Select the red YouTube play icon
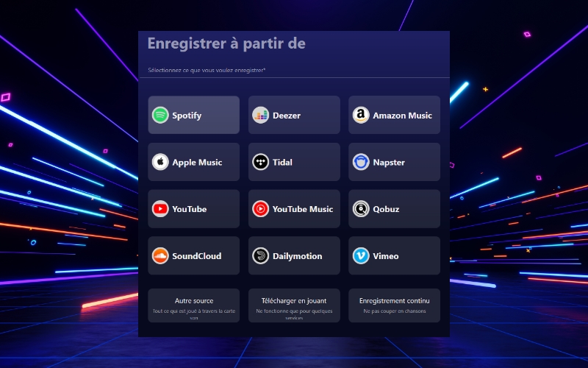 pos(160,209)
